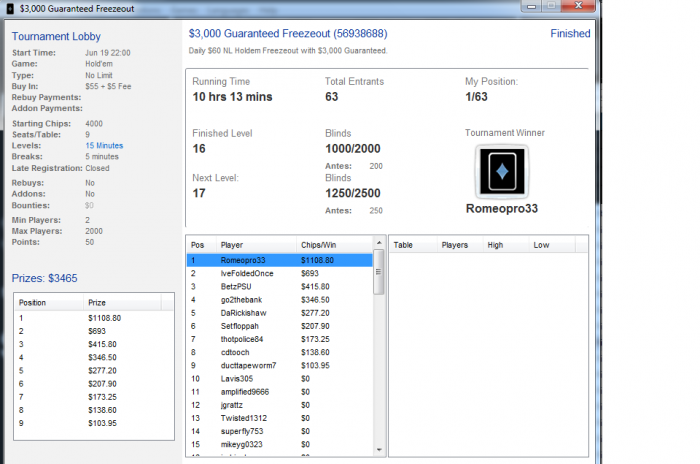Select Romeopro33 row in player list
The image size is (700, 464).
point(279,260)
